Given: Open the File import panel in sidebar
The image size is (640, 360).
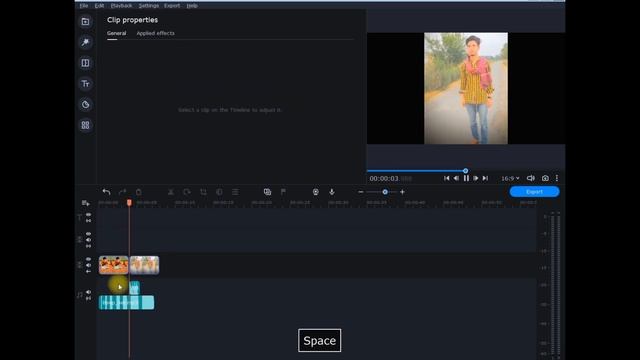Looking at the screenshot, I should pyautogui.click(x=85, y=22).
